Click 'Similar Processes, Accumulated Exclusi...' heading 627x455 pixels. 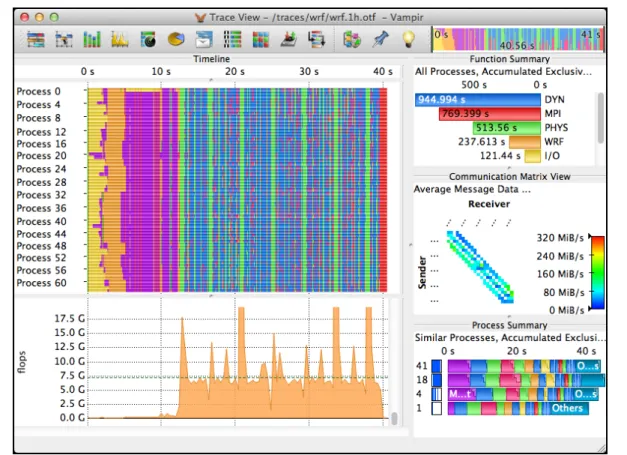click(509, 338)
